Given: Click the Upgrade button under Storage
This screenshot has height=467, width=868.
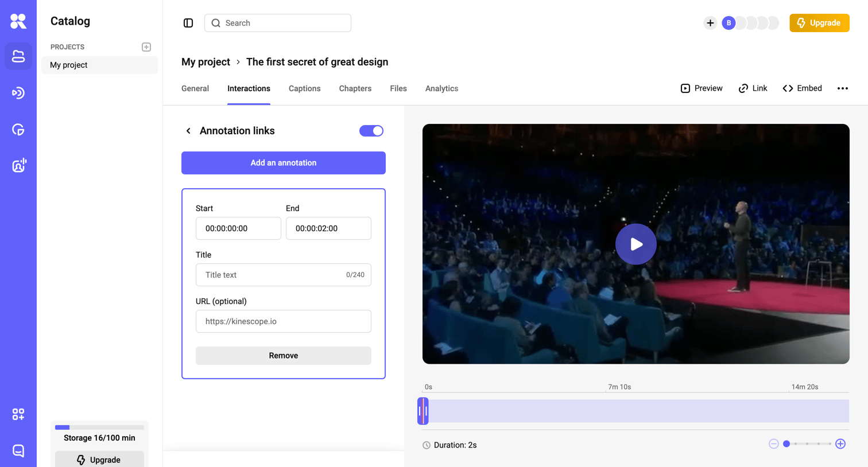Looking at the screenshot, I should point(99,459).
